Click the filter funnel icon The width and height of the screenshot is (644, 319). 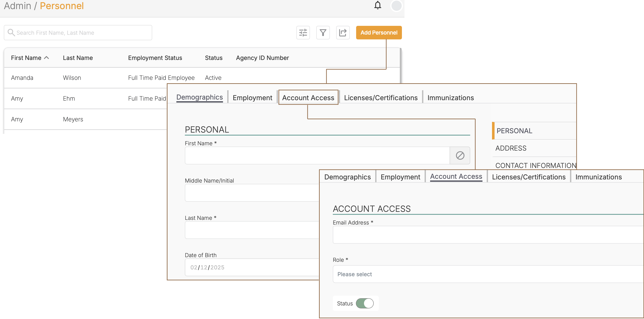(x=323, y=33)
